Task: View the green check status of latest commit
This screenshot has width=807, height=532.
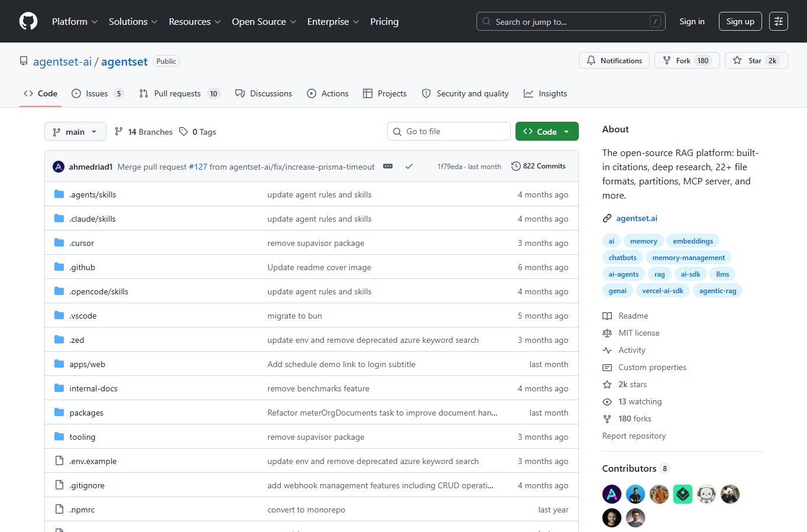Action: click(409, 166)
